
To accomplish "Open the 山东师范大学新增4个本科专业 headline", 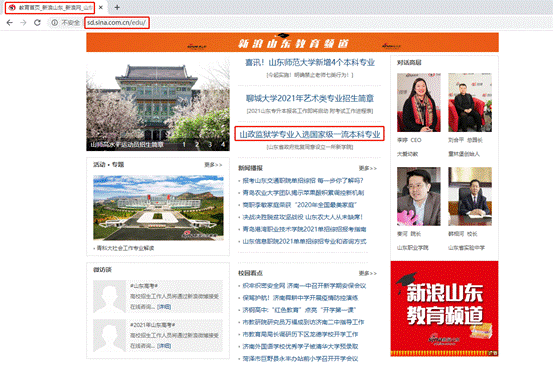I will 310,62.
